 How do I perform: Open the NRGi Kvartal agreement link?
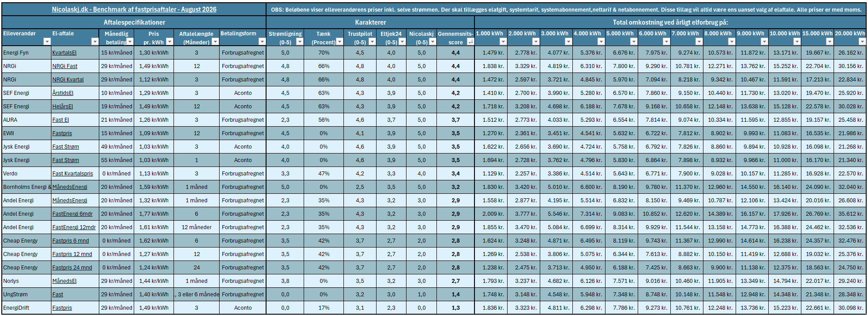click(x=68, y=80)
